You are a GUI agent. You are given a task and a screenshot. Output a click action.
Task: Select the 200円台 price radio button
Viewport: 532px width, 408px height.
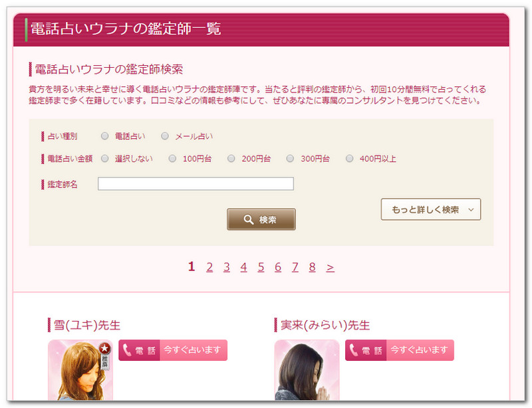[231, 159]
